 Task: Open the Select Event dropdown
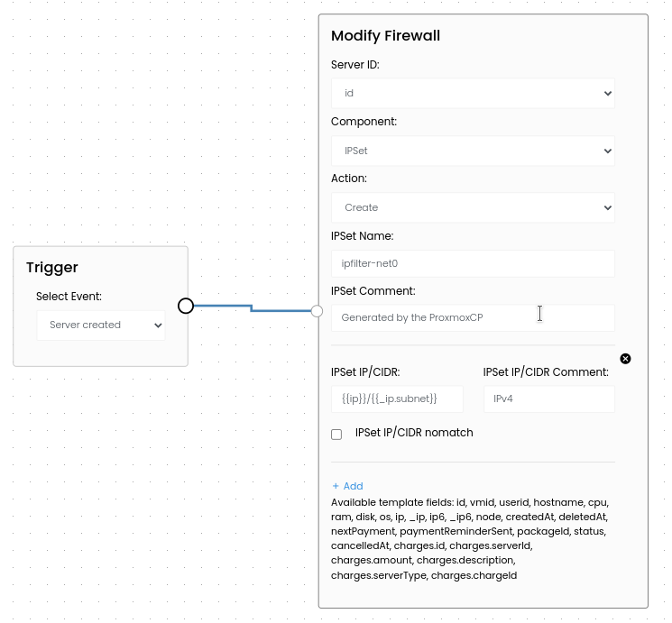tap(101, 325)
